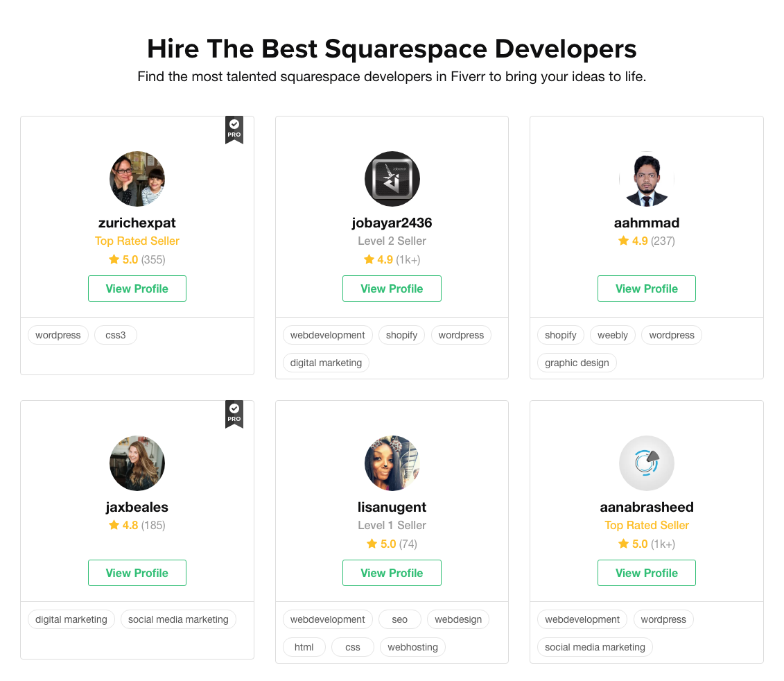Image resolution: width=784 pixels, height=681 pixels.
Task: Open the lisanugent username link
Action: [x=392, y=507]
